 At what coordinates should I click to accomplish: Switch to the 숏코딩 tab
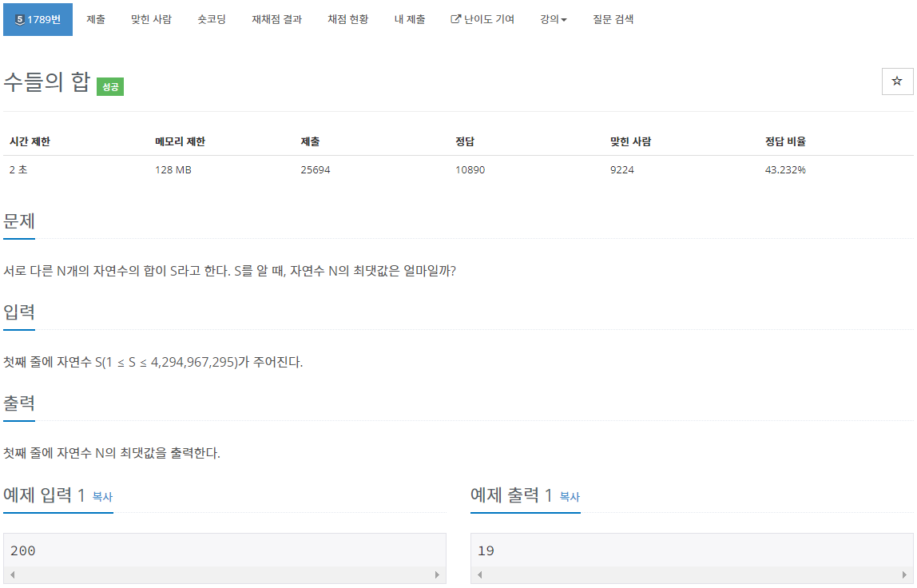pos(211,19)
